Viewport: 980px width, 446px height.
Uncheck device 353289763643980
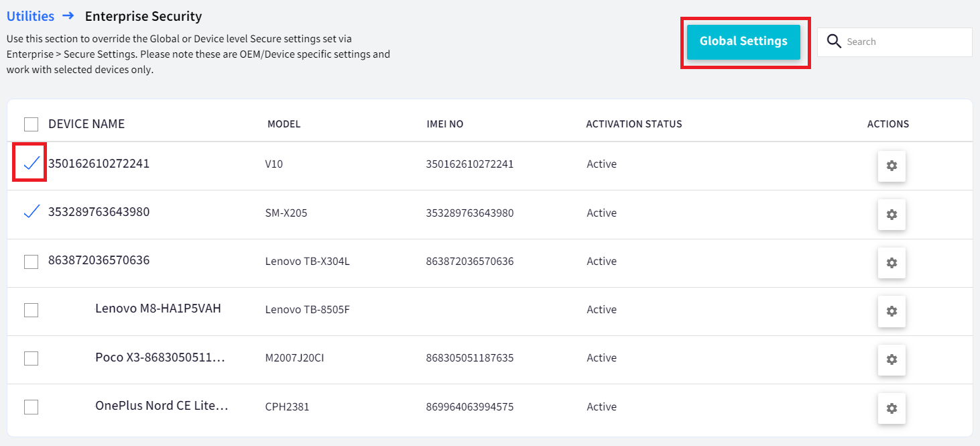coord(32,211)
